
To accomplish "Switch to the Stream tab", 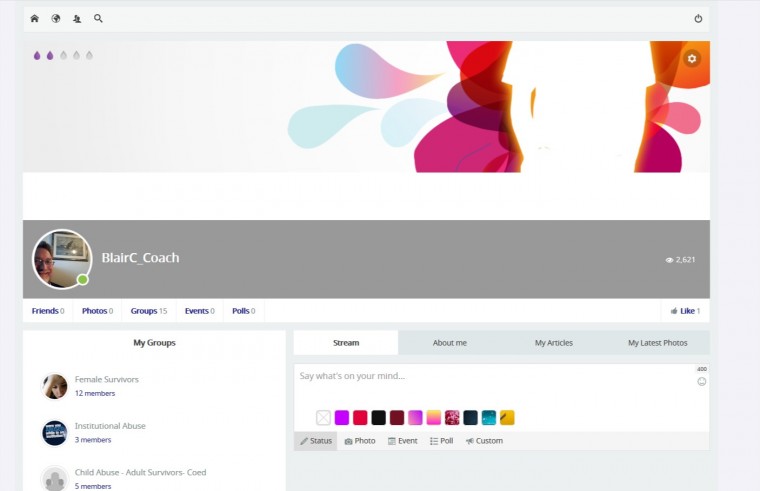I will (x=346, y=343).
